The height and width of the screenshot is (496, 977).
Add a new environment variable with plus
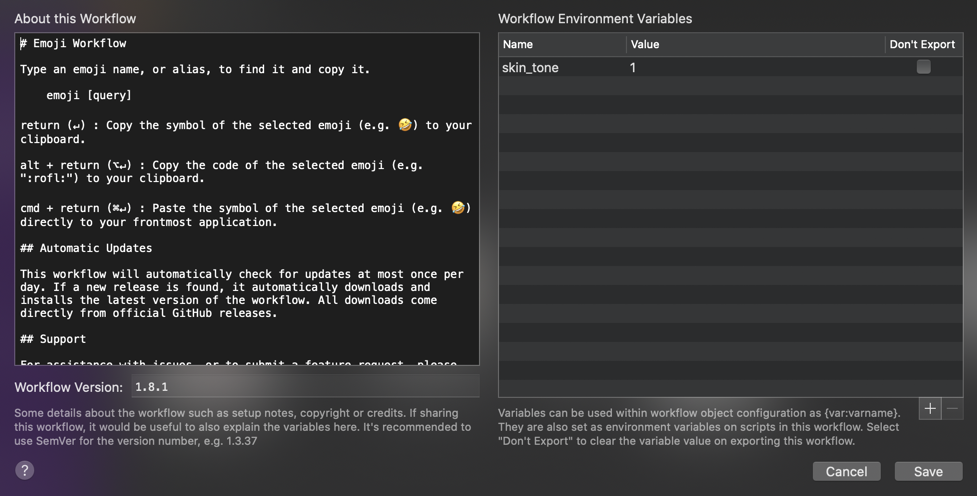click(x=930, y=409)
